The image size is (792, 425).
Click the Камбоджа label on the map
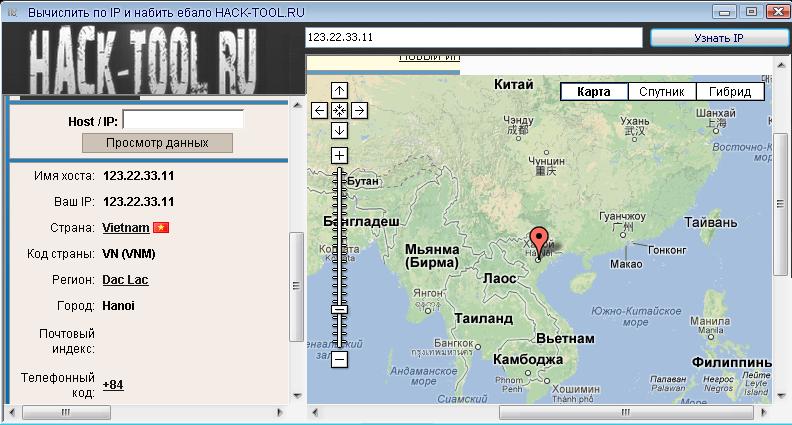[527, 359]
